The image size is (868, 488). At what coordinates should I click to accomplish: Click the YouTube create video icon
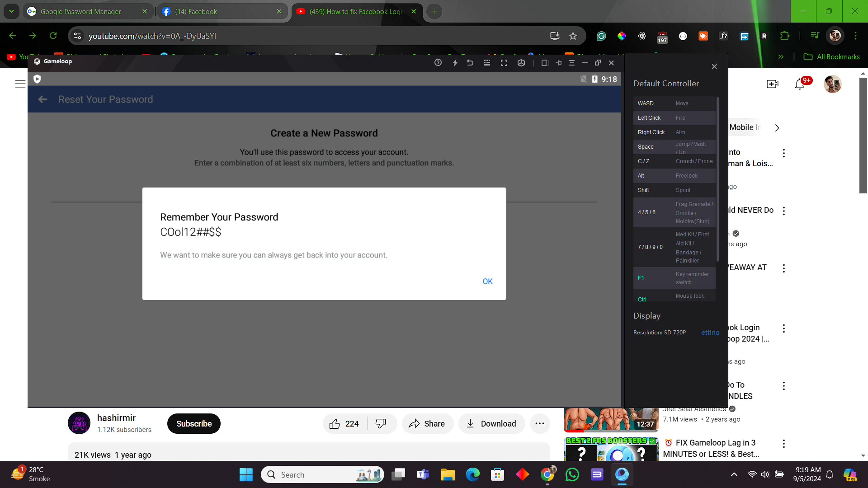[x=772, y=84]
